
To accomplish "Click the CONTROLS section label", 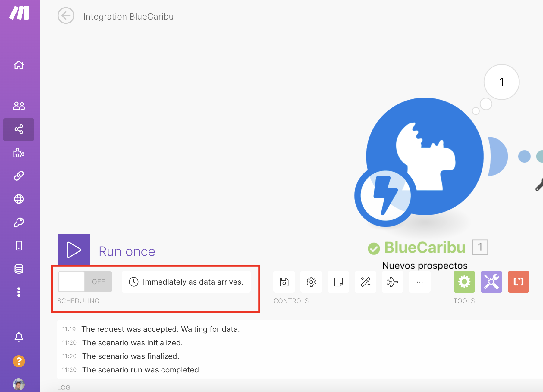I will coord(291,301).
